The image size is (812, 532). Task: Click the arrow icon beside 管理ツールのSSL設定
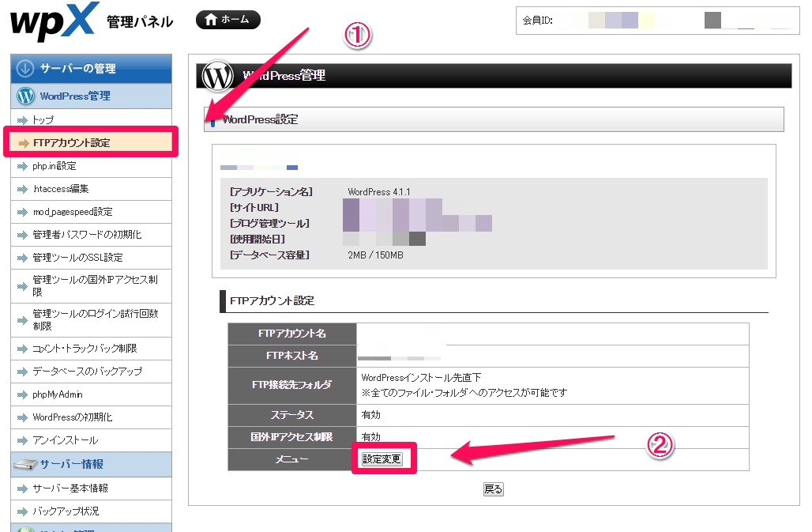[x=22, y=258]
